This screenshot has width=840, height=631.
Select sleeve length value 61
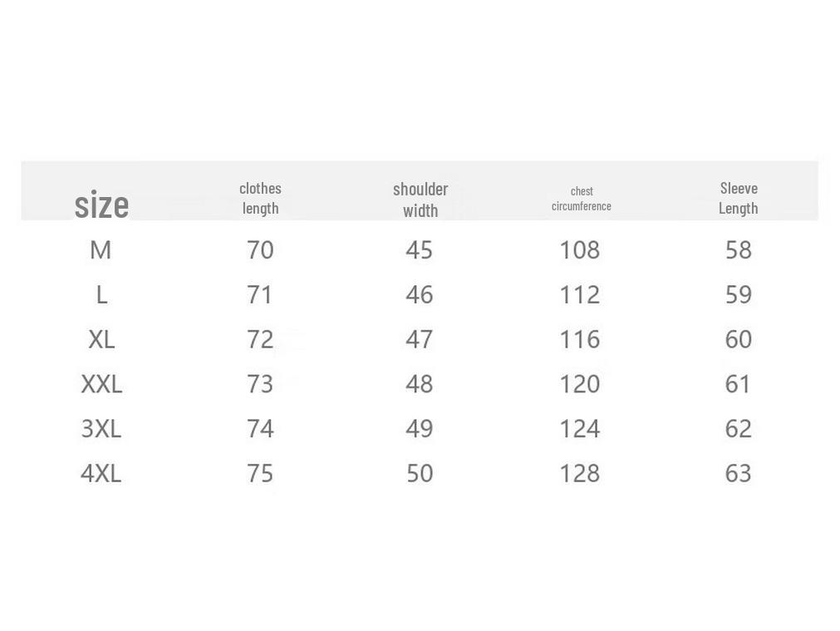point(738,384)
